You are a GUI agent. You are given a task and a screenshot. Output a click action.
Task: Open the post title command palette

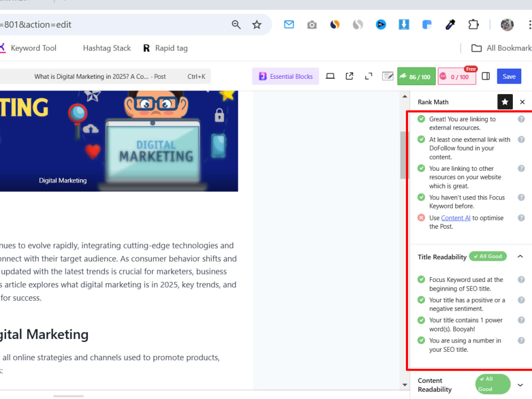[x=105, y=76]
